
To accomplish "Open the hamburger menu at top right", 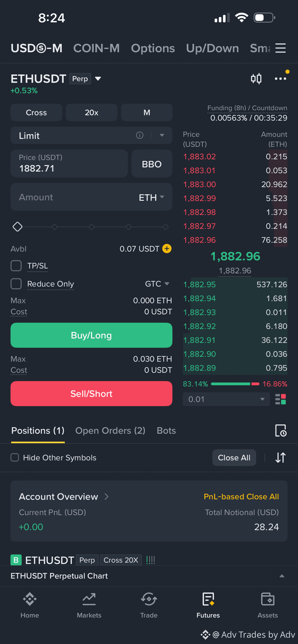I will [280, 48].
